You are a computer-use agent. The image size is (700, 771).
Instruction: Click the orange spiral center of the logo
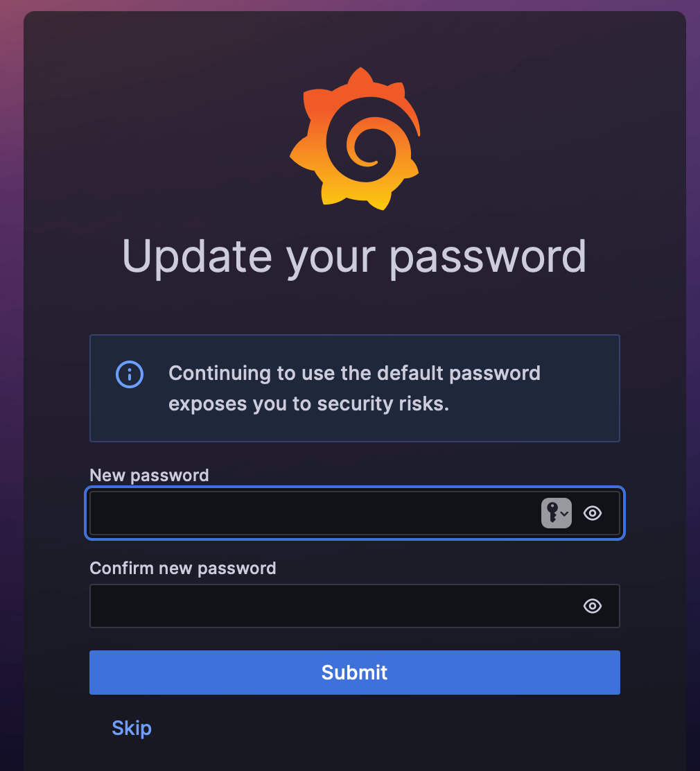click(x=365, y=146)
